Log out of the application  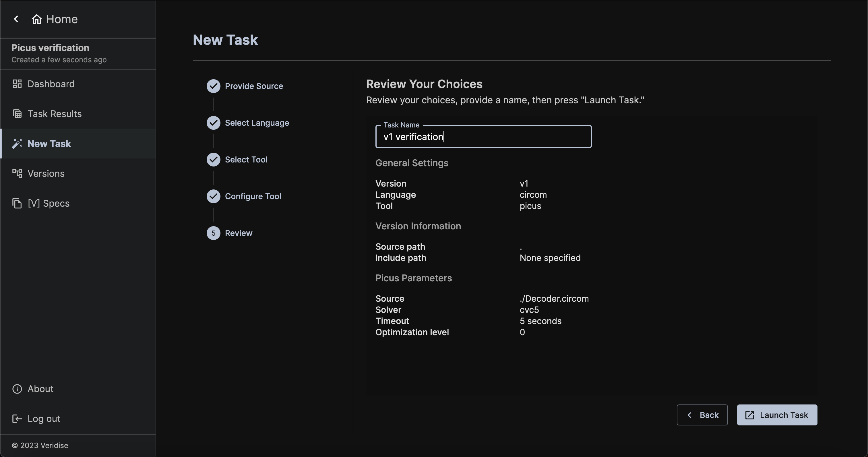(x=78, y=419)
